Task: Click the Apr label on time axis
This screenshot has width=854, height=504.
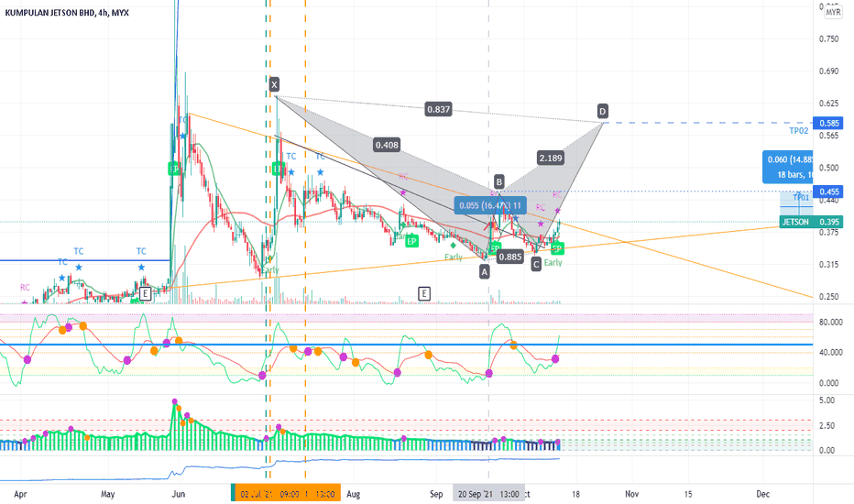Action: pos(20,494)
